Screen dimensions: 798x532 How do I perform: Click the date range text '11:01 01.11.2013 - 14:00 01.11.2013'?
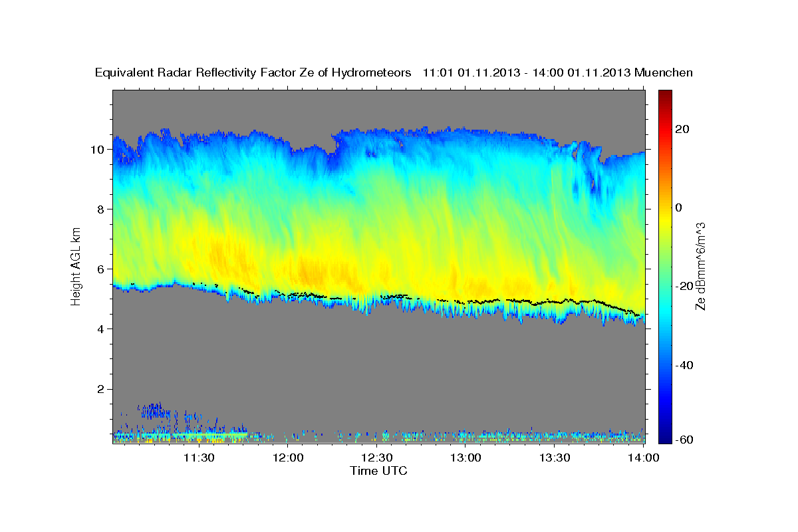(527, 72)
